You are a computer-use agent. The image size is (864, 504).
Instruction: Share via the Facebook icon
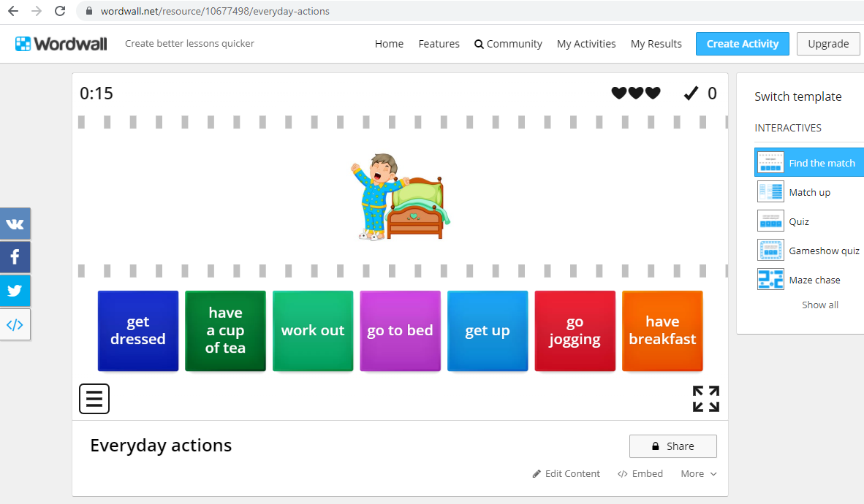[15, 256]
